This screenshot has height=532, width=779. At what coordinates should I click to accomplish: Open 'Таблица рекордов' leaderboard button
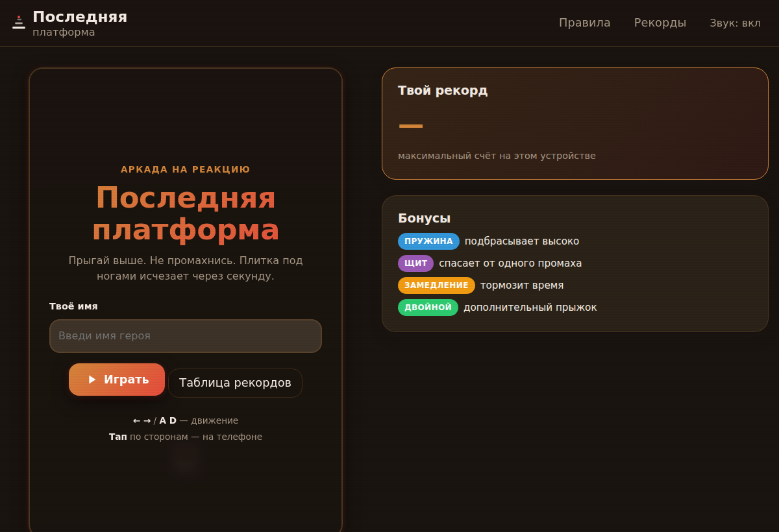[x=235, y=383]
